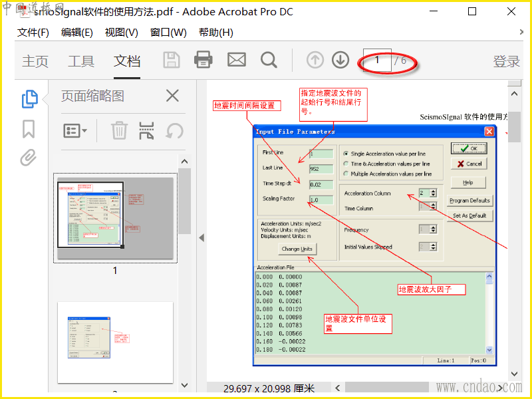Click the First Line input field
Image resolution: width=532 pixels, height=399 pixels.
pyautogui.click(x=321, y=154)
